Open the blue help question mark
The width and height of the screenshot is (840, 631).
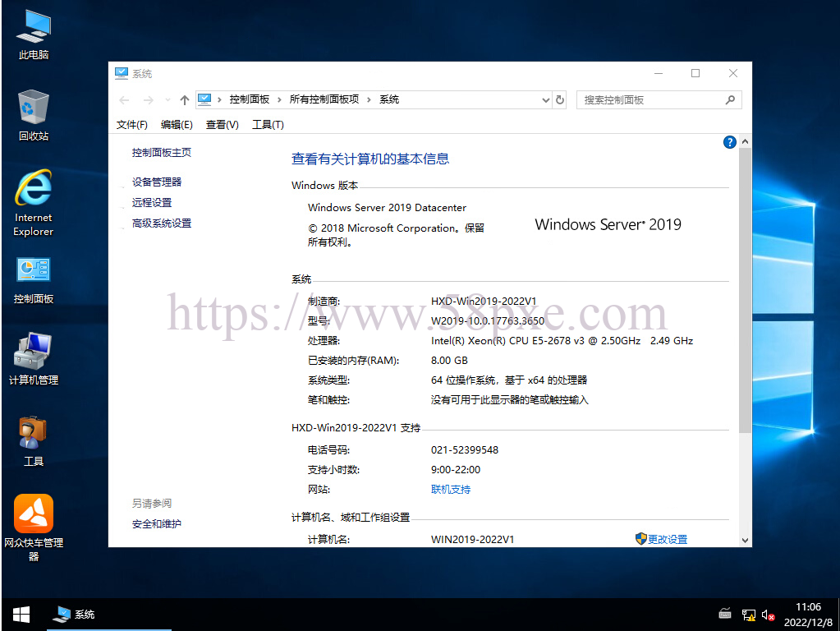point(729,142)
